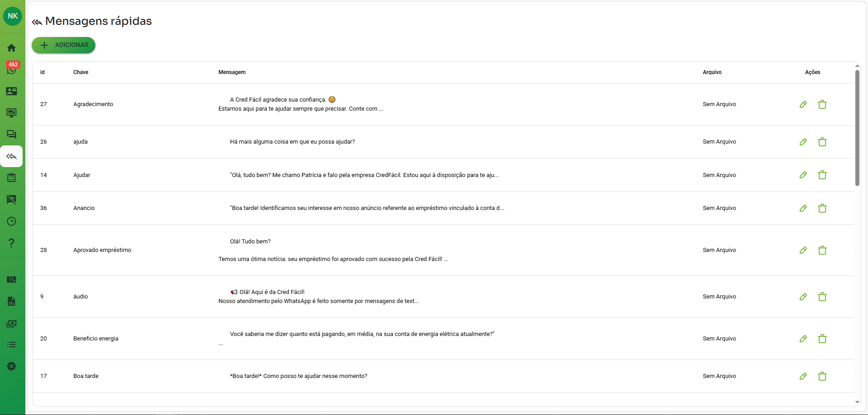Click the trash icon for Boa tarde
The height and width of the screenshot is (415, 868).
coord(822,376)
